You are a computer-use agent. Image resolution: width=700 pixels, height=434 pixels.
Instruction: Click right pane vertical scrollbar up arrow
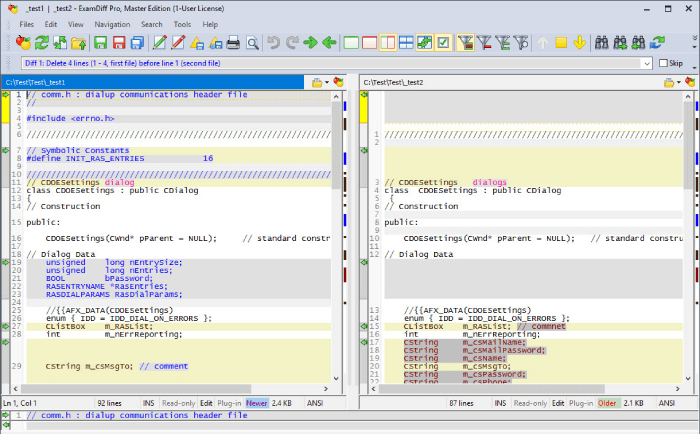coord(688,96)
